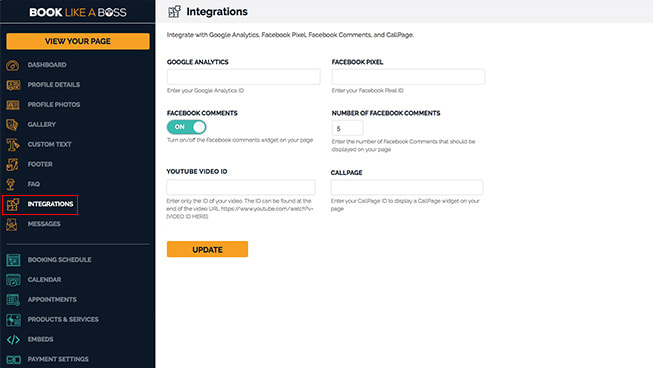This screenshot has width=653, height=368.
Task: Open the Embeds page
Action: pyautogui.click(x=40, y=339)
